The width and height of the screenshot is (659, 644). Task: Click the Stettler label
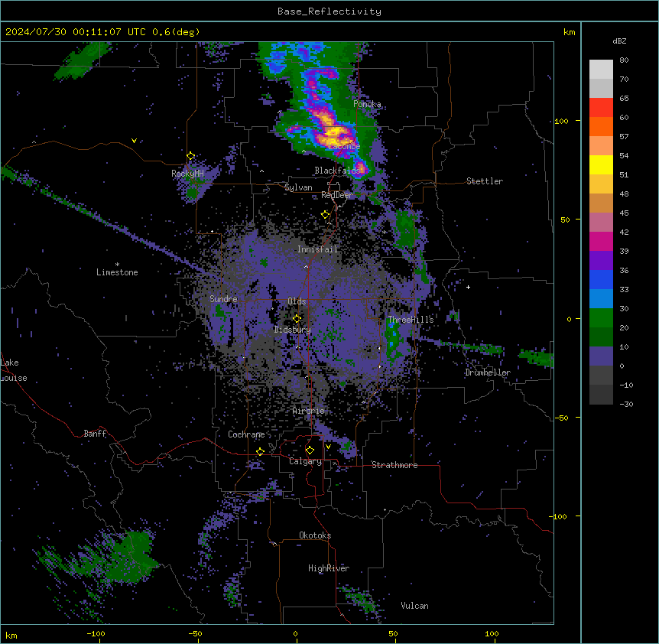pos(484,181)
